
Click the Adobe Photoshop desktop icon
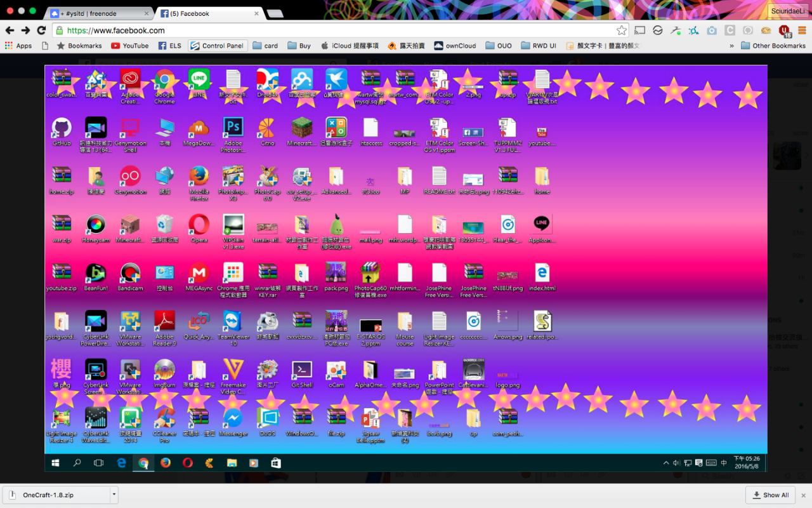pos(233,129)
